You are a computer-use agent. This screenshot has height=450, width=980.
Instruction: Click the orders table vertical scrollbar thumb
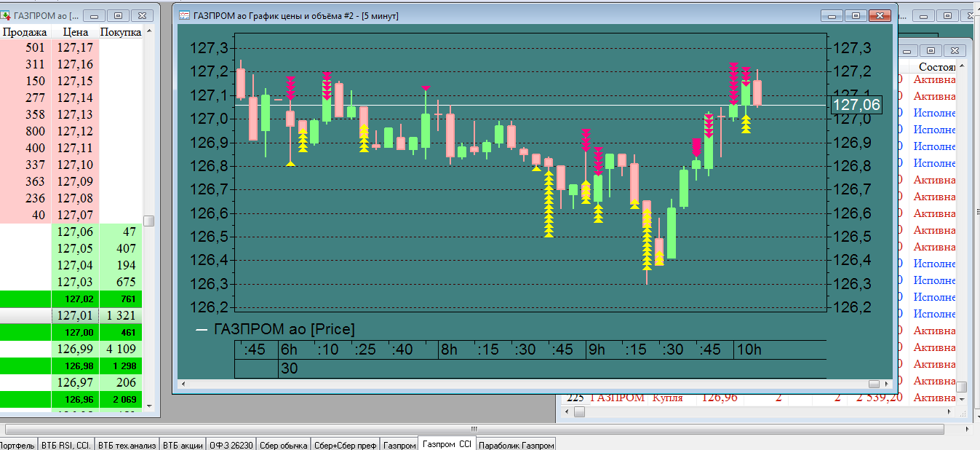(x=961, y=387)
